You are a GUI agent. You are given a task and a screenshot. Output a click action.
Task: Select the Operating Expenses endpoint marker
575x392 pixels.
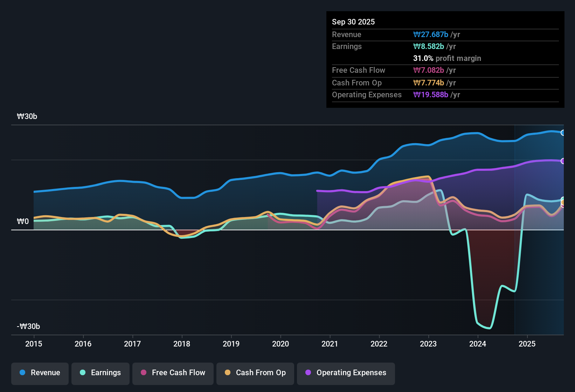pos(563,161)
